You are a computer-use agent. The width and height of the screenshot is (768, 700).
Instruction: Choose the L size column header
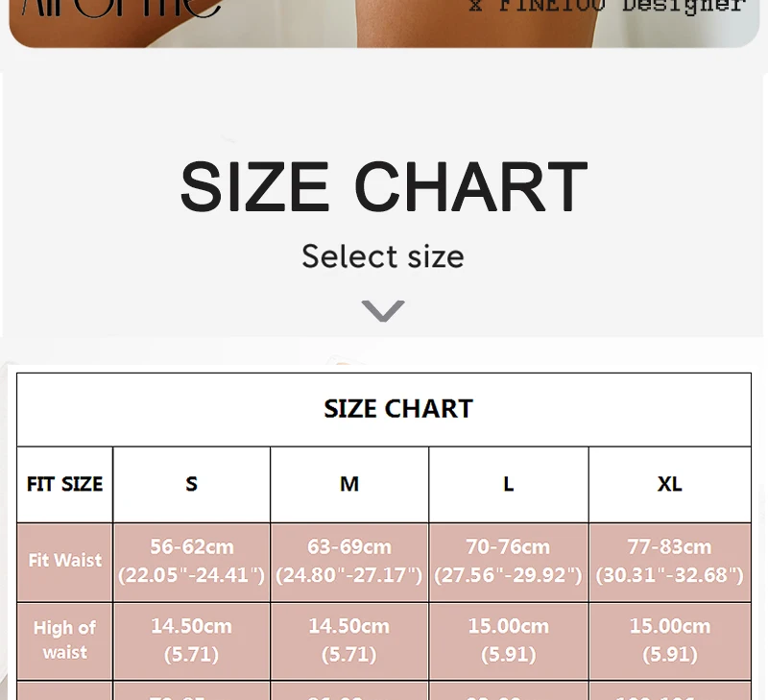(508, 484)
